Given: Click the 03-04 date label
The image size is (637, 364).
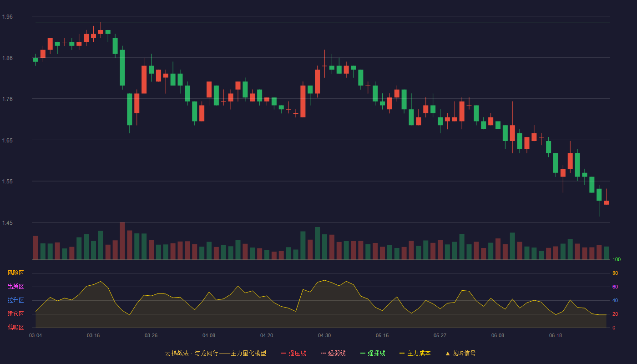Looking at the screenshot, I should click(35, 335).
